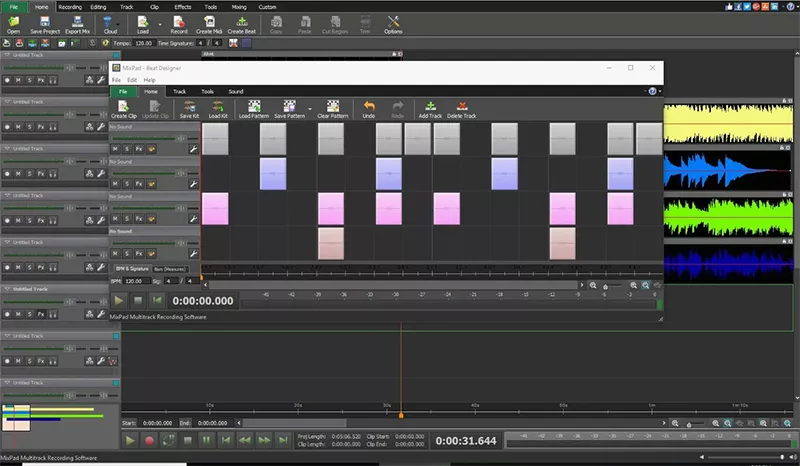Collapse the second Untitled Track header arrow
Image resolution: width=800 pixels, height=466 pixels.
(7, 102)
